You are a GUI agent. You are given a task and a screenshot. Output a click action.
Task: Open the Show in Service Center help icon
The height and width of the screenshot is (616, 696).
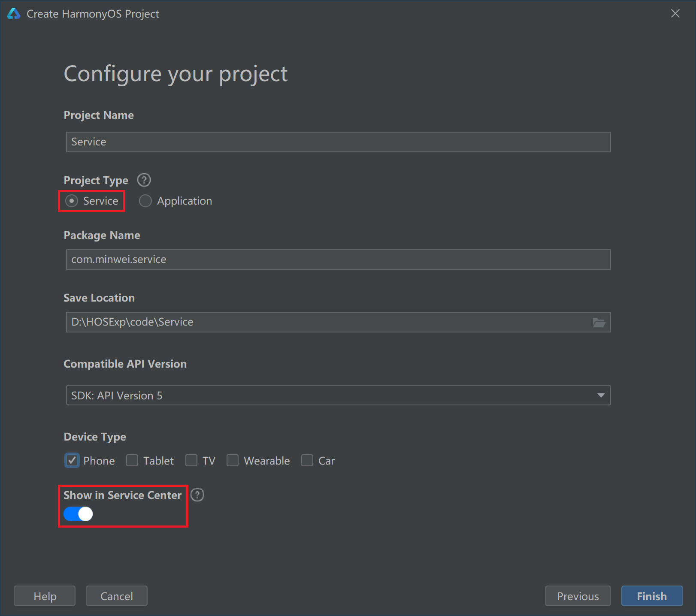[197, 495]
